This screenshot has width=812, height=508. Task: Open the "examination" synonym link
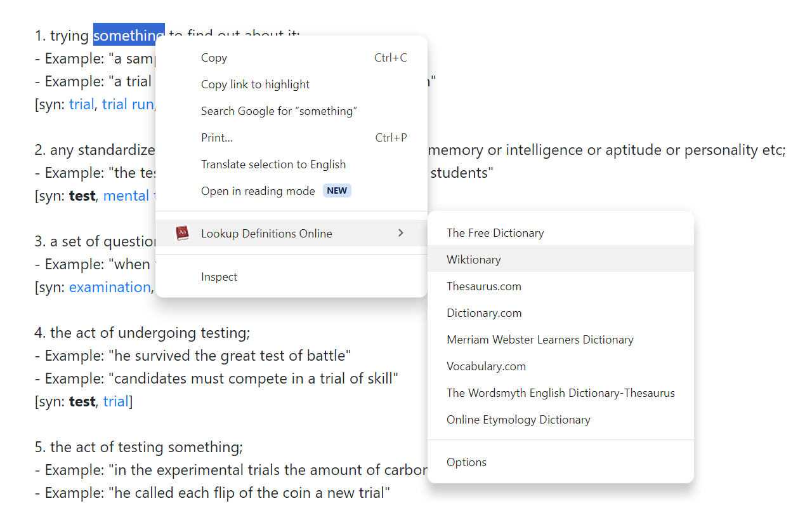click(109, 287)
